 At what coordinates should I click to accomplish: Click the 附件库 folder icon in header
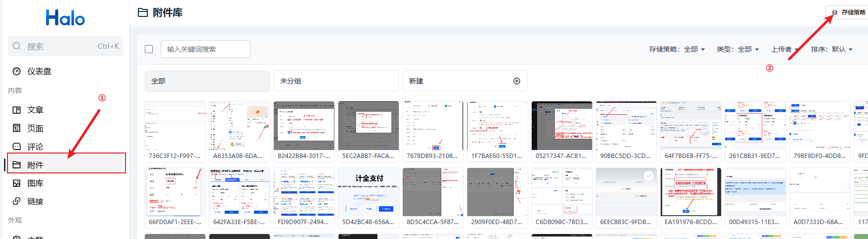coord(143,12)
